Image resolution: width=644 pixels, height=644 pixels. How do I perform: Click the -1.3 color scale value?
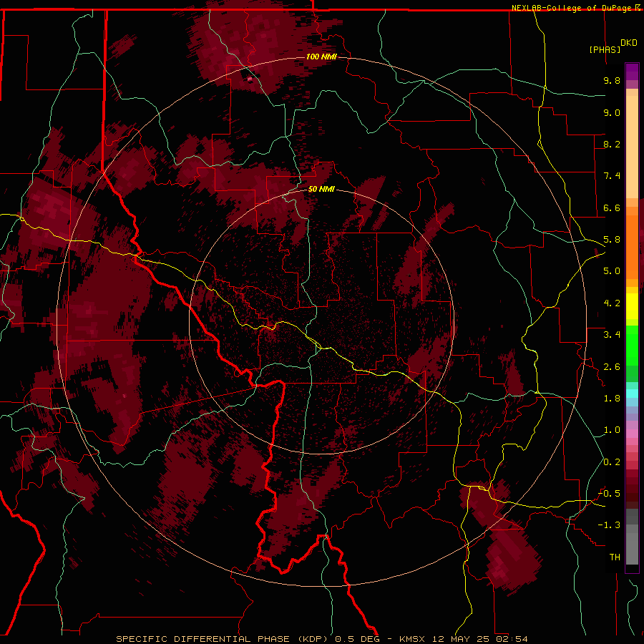pyautogui.click(x=609, y=525)
